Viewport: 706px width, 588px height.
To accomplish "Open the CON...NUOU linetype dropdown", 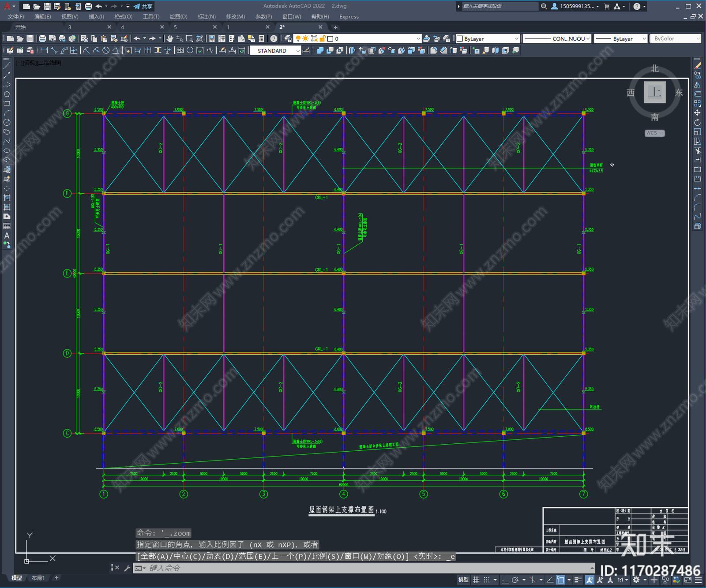I will (x=588, y=39).
